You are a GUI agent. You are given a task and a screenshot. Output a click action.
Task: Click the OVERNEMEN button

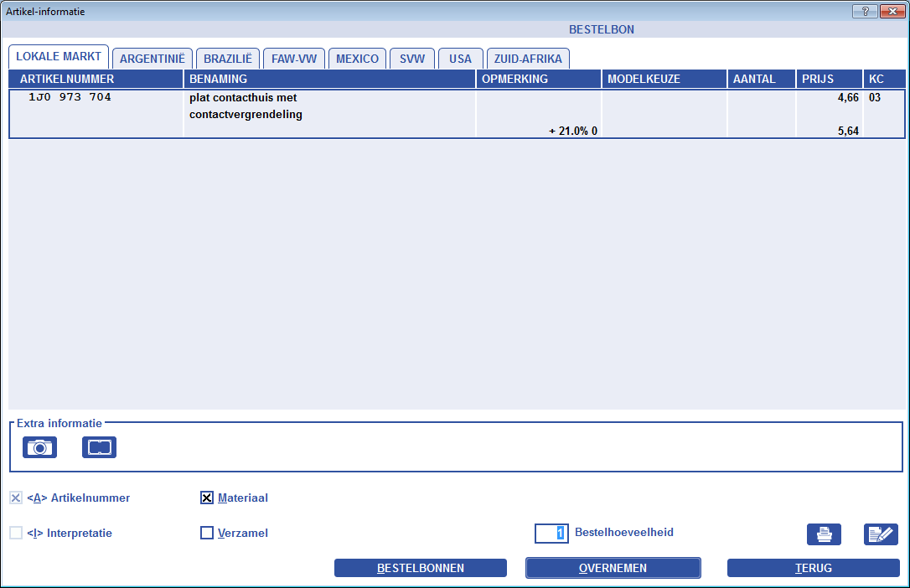pos(613,568)
